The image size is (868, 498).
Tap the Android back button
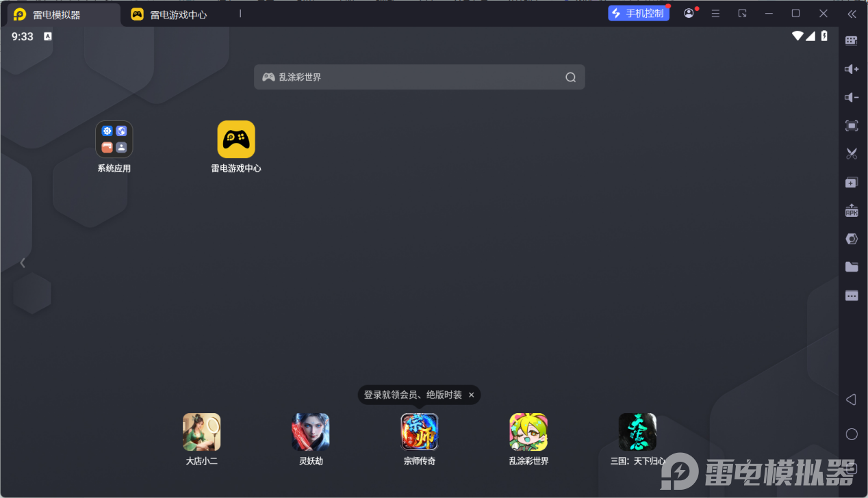(851, 399)
